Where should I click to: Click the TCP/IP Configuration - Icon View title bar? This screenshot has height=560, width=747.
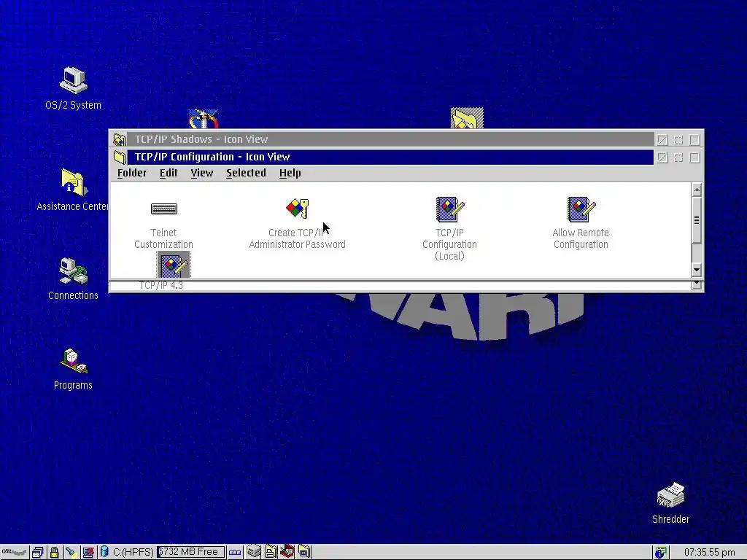pos(391,157)
